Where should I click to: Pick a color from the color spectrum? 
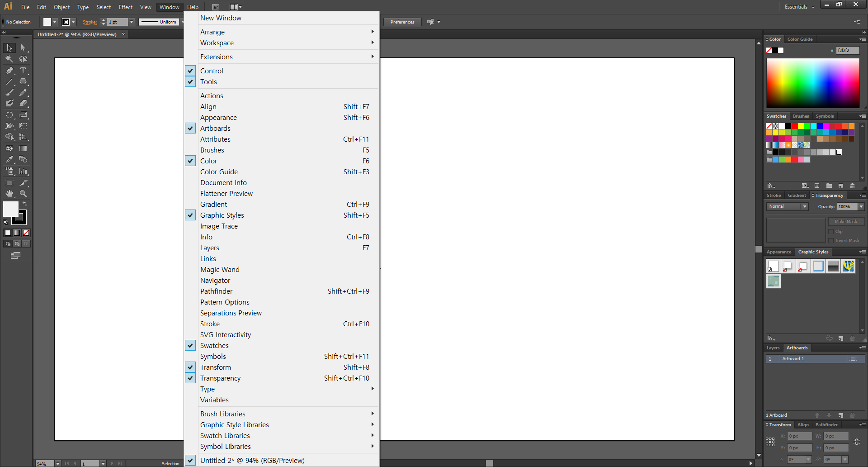pos(812,83)
